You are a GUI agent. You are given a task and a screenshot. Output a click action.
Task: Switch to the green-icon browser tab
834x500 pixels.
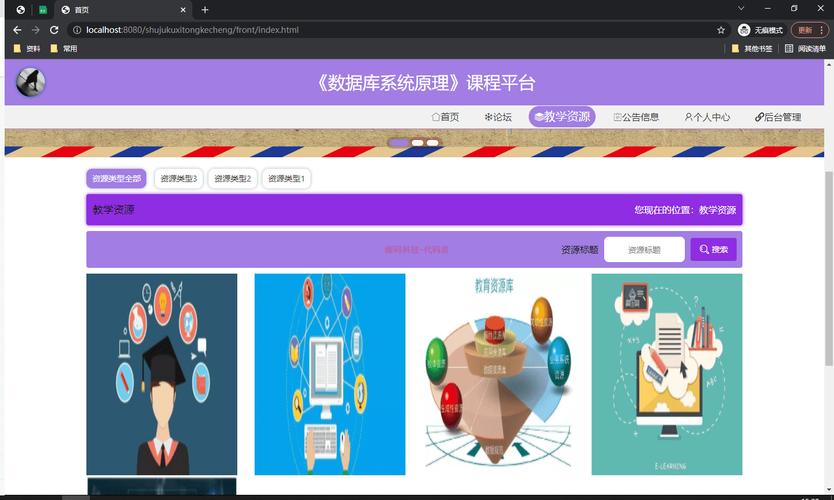point(43,10)
